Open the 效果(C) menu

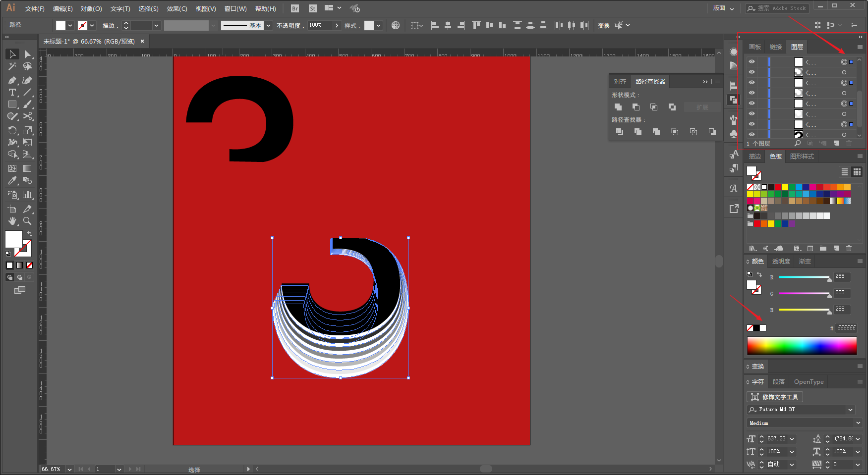coord(177,9)
